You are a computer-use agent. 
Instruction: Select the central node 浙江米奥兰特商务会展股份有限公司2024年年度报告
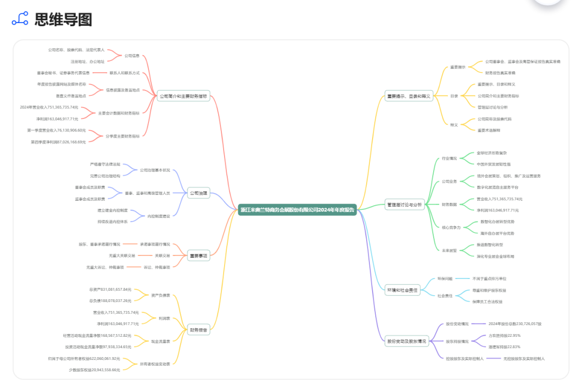[297, 210]
